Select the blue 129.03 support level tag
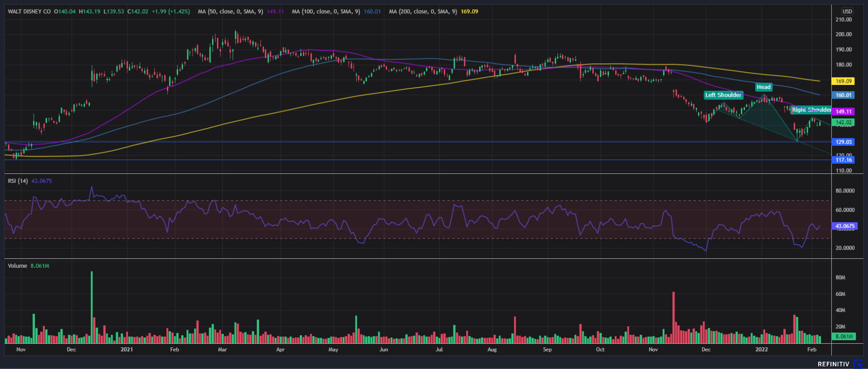Image resolution: width=868 pixels, height=369 pixels. coord(843,142)
